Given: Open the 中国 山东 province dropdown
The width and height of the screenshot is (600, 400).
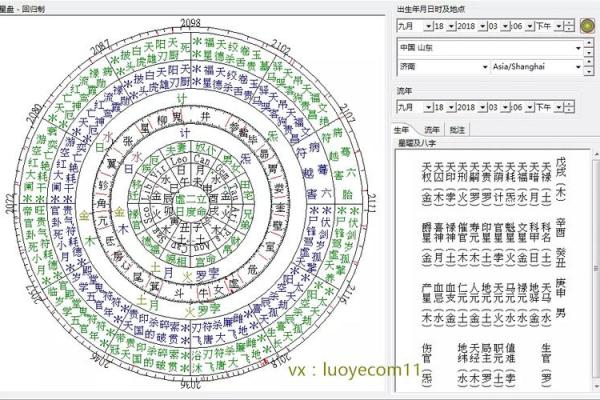Looking at the screenshot, I should pos(578,47).
